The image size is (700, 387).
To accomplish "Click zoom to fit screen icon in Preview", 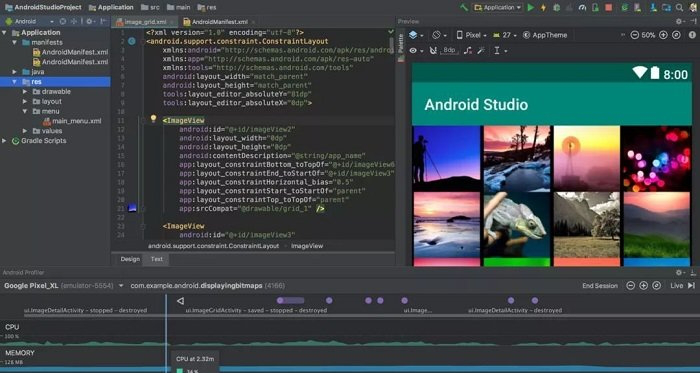I will coord(676,35).
